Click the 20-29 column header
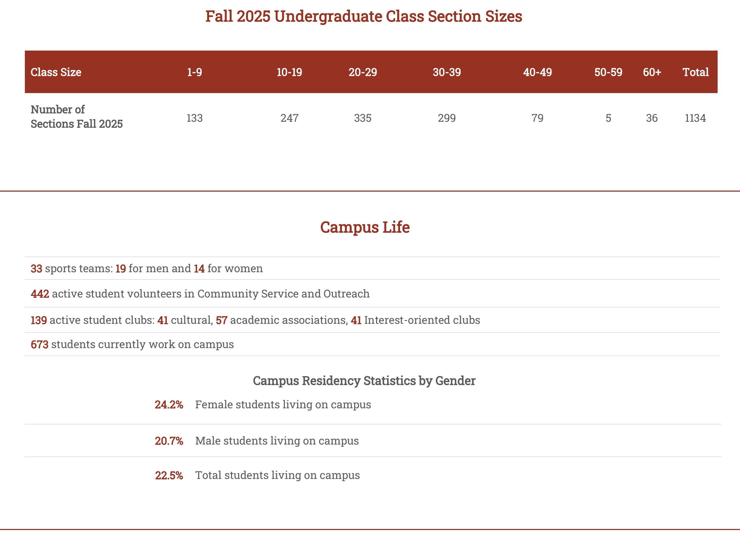Viewport: 740px width, 560px height. 363,72
